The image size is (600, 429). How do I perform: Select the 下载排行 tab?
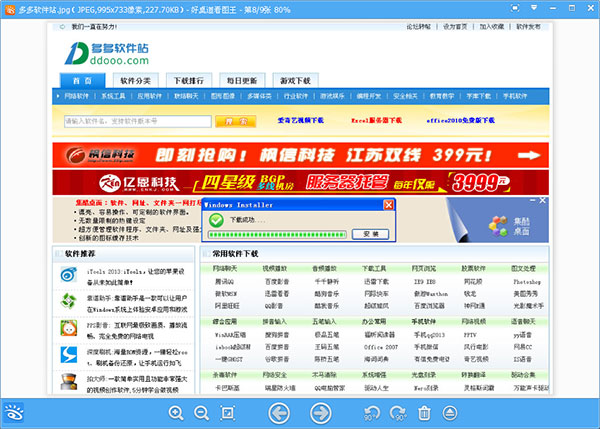tap(189, 81)
